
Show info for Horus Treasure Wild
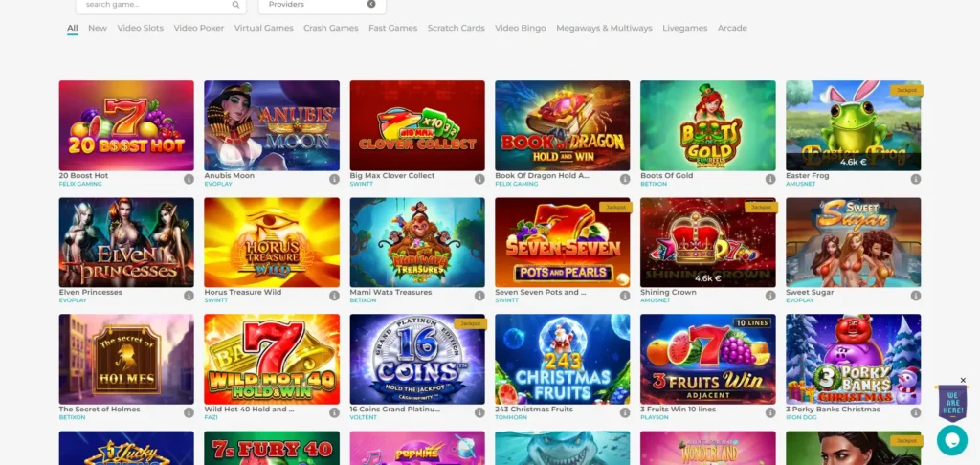click(x=334, y=296)
